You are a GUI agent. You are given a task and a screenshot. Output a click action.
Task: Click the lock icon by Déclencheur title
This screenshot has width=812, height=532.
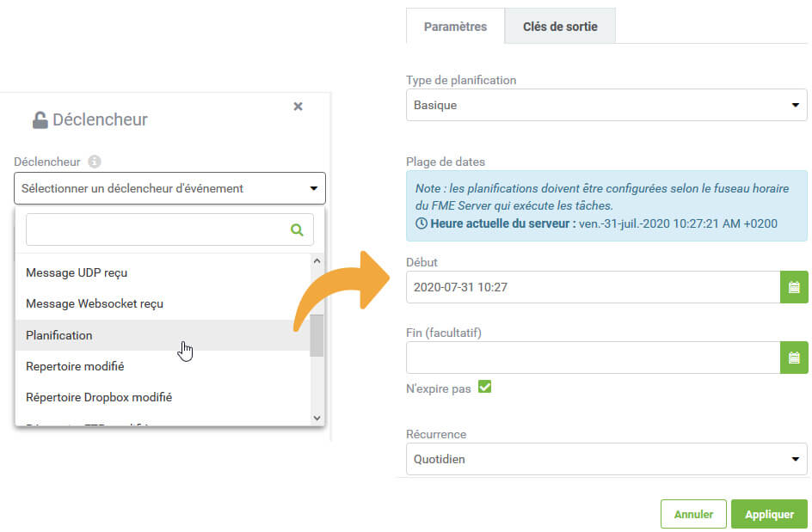click(40, 120)
